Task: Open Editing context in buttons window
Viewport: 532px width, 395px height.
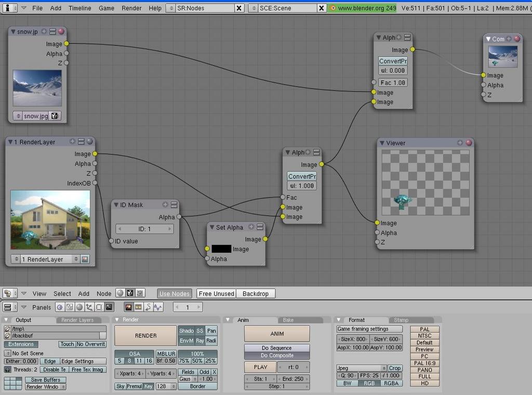Action: coord(99,307)
